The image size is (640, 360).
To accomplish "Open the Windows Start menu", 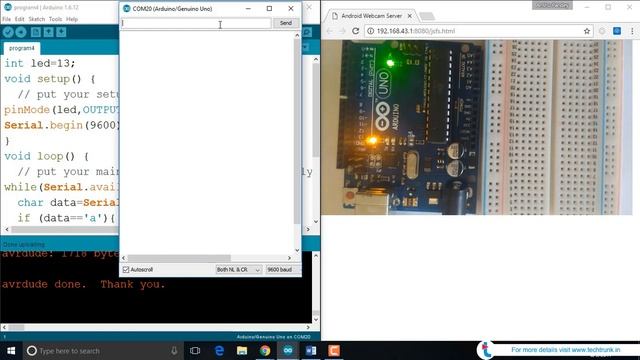I will tap(11, 351).
